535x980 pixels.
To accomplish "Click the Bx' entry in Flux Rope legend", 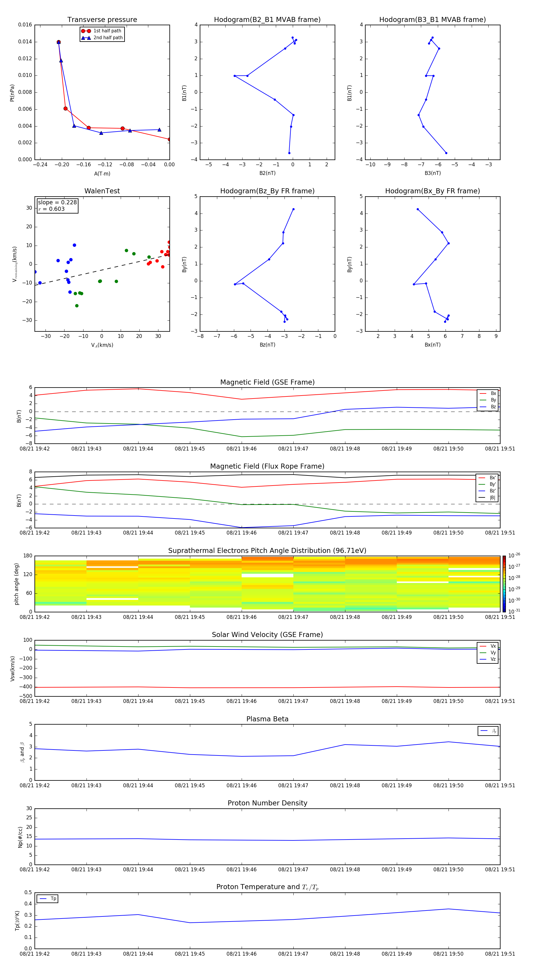I will point(487,478).
